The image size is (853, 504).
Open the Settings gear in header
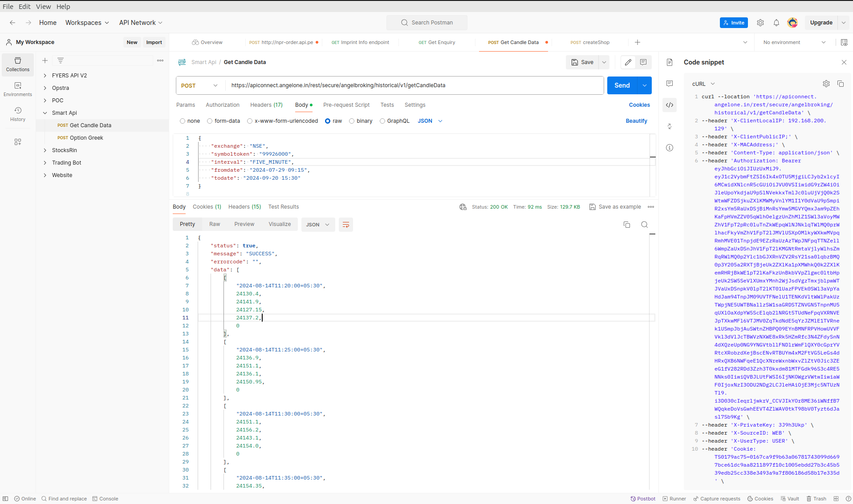[760, 23]
